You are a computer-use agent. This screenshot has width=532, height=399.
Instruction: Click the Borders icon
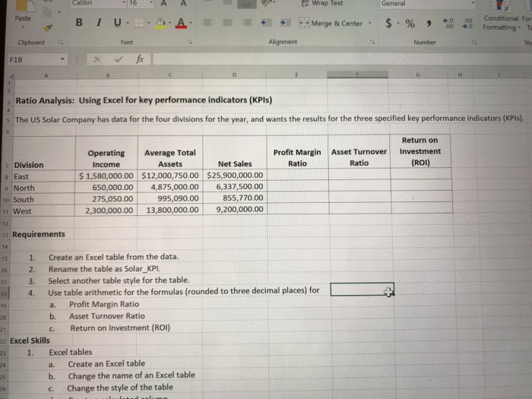[139, 23]
